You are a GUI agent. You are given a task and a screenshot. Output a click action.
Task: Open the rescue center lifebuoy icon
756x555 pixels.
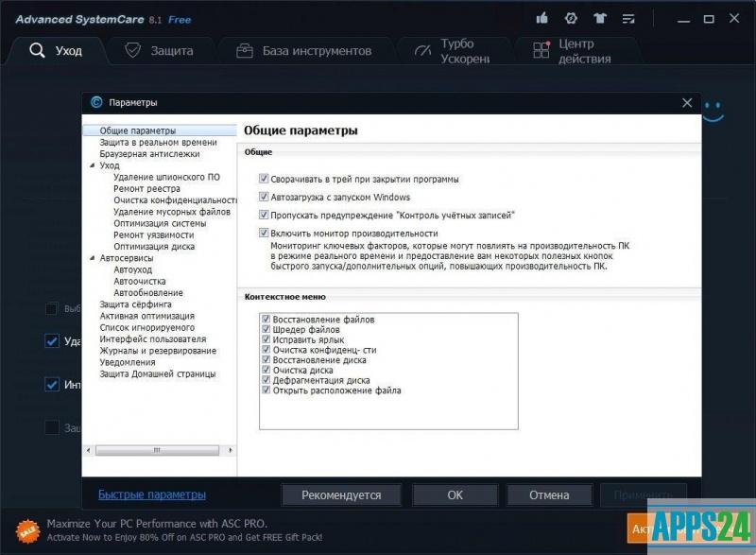pyautogui.click(x=571, y=18)
